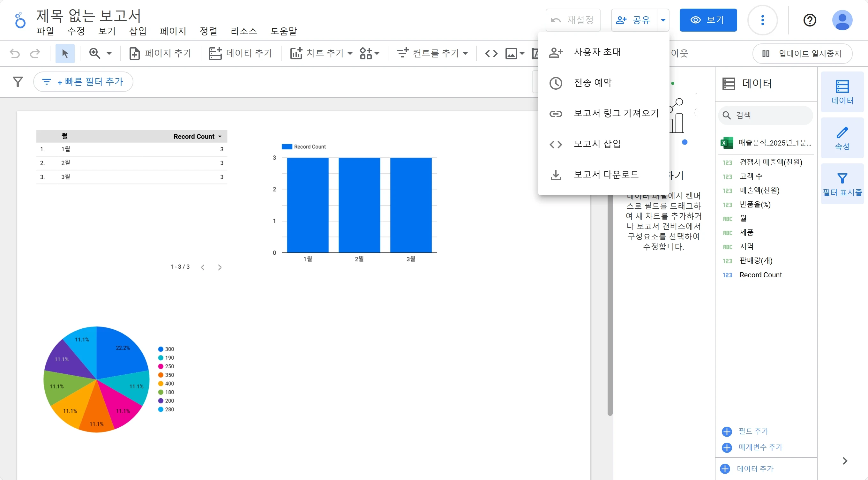Open community visualizations dropdown icon
Image resolution: width=868 pixels, height=480 pixels.
coord(369,53)
